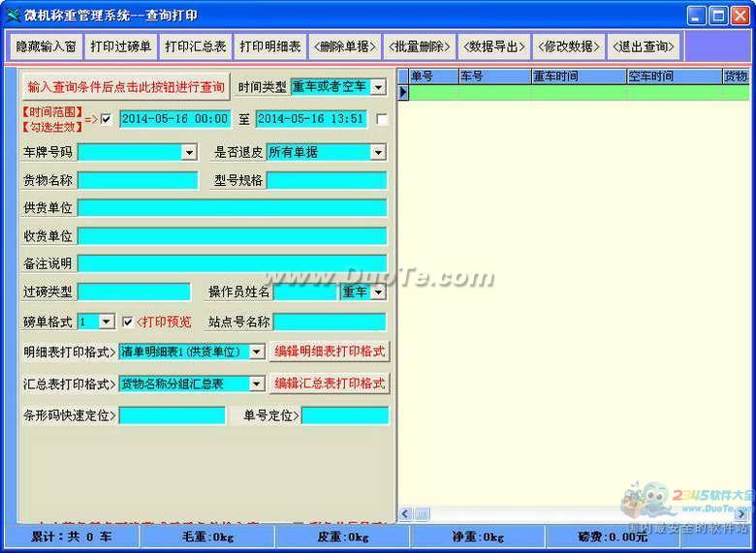
Task: Click the <删除单据> toolbar button
Action: (x=345, y=46)
